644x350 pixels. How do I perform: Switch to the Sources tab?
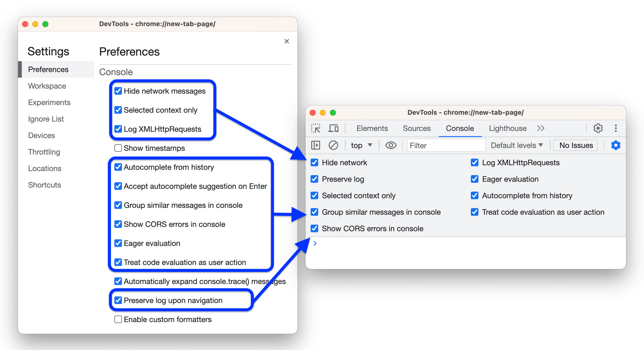414,128
